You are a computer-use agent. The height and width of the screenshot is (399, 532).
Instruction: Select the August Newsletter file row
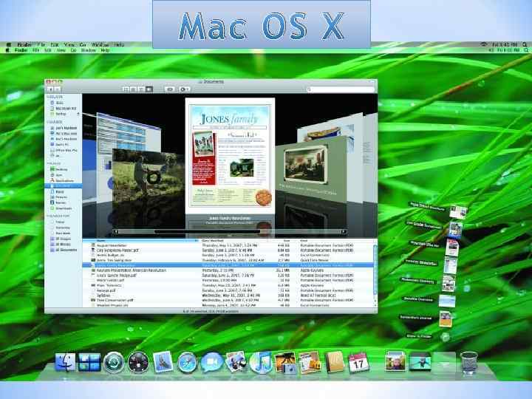[x=228, y=245]
